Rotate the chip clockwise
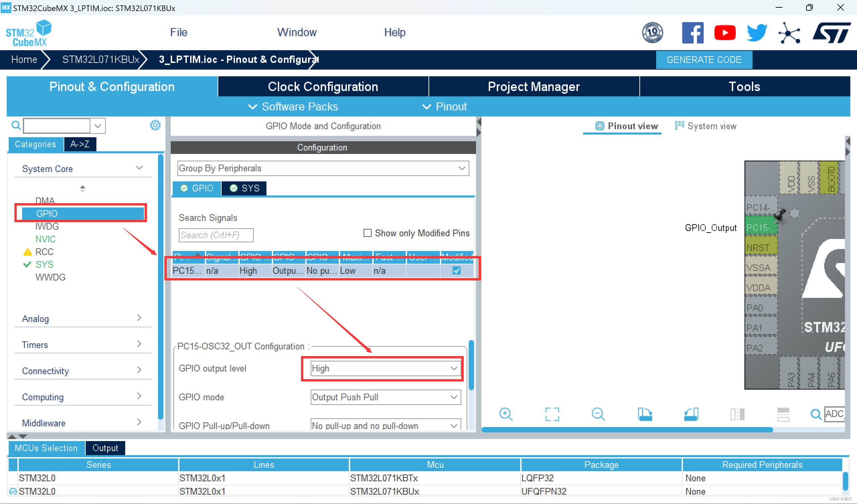This screenshot has height=504, width=857. point(645,414)
